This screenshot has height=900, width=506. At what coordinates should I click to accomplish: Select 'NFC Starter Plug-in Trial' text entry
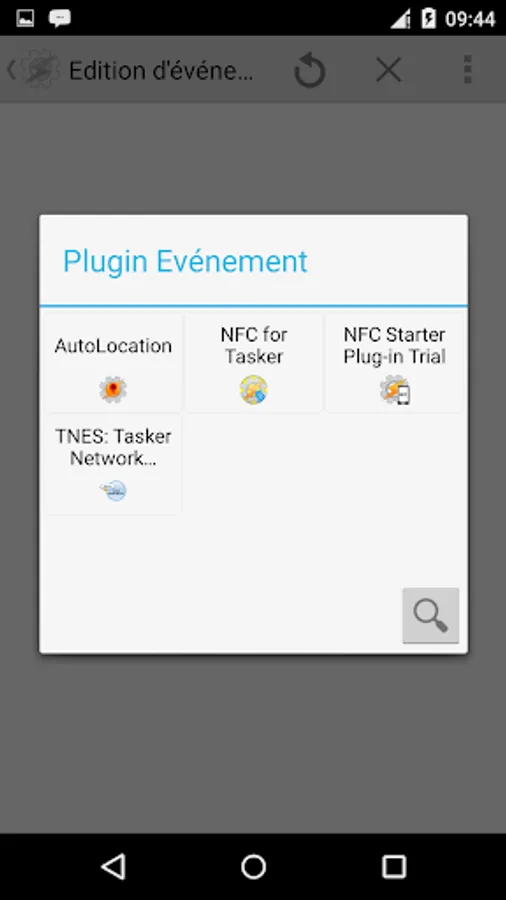pos(395,345)
